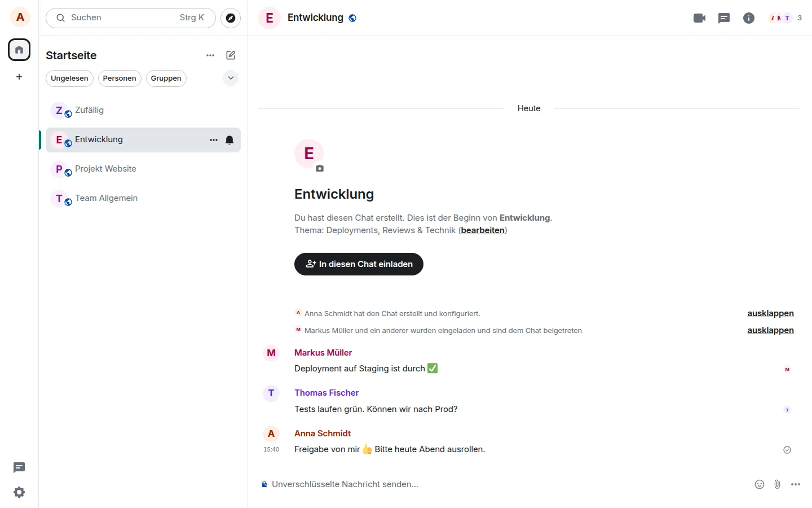The width and height of the screenshot is (812, 508).
Task: Open Entwicklung room options ellipsis in sidebar
Action: coord(214,140)
